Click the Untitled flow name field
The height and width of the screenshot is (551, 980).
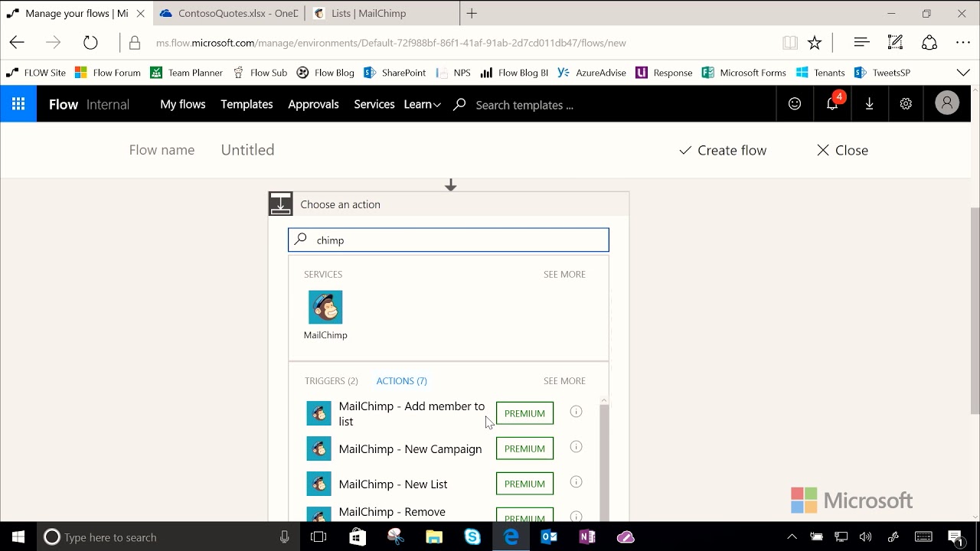tap(247, 150)
